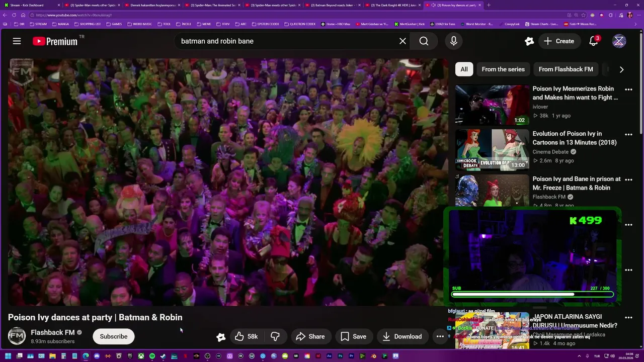Switch to The Dark Knight 4K HDR tab
The height and width of the screenshot is (362, 644).
click(392, 5)
